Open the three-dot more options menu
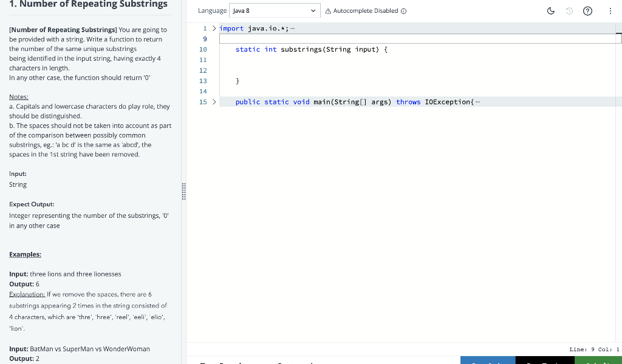Viewport: 622px width, 364px height. click(x=610, y=11)
